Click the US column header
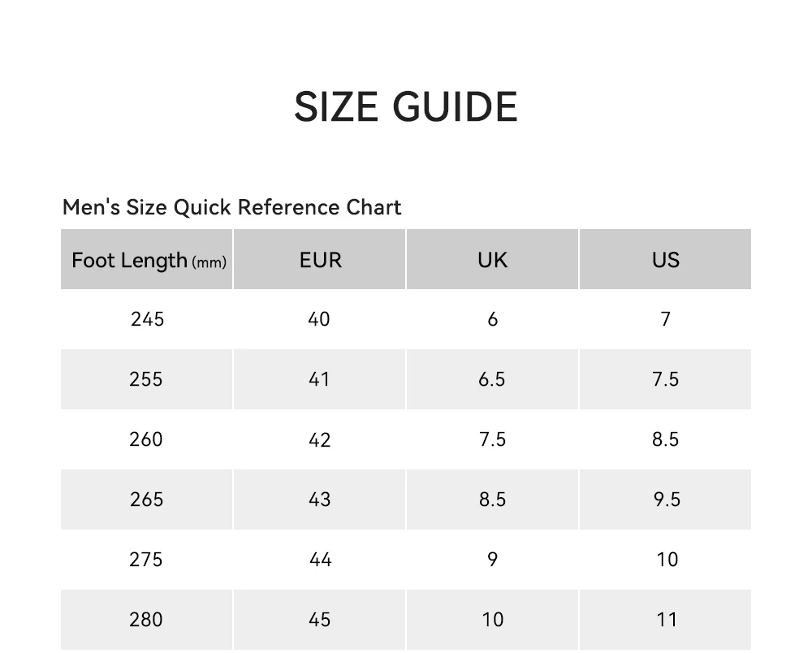Viewport: 812px width, 653px height. click(x=665, y=260)
